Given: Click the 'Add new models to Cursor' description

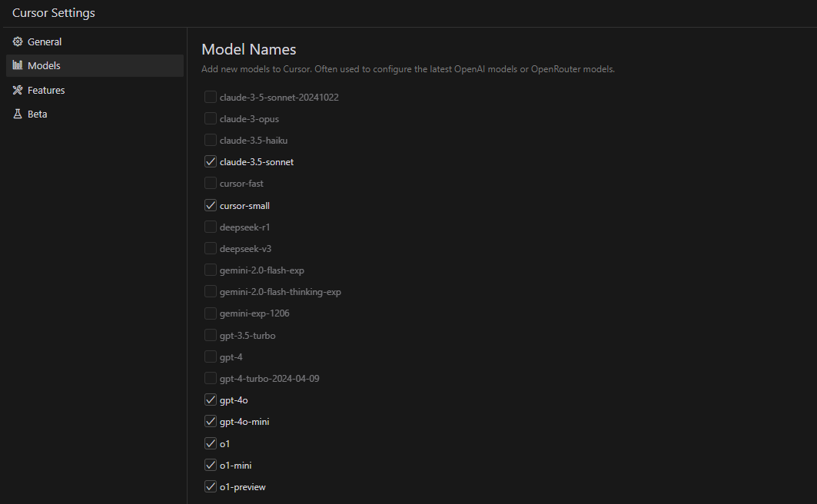Looking at the screenshot, I should click(408, 69).
